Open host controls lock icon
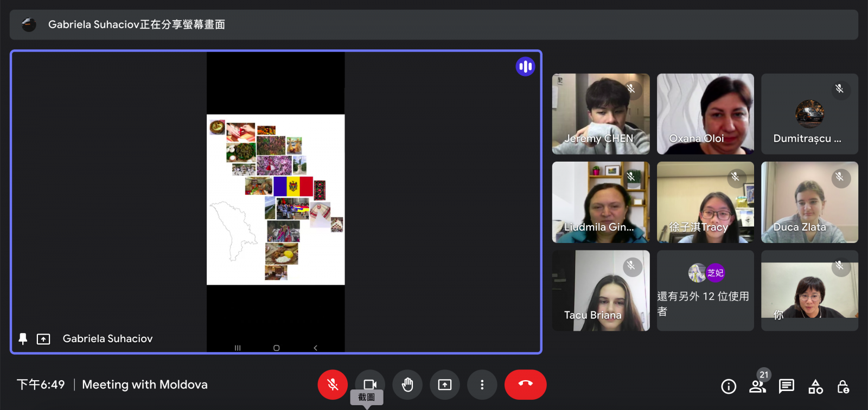868x410 pixels. [x=843, y=386]
